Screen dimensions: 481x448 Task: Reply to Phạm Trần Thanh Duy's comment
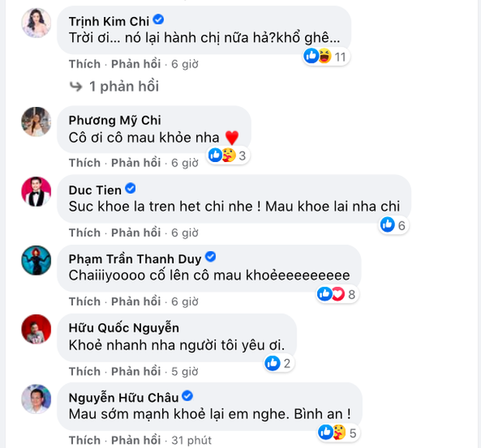[136, 302]
